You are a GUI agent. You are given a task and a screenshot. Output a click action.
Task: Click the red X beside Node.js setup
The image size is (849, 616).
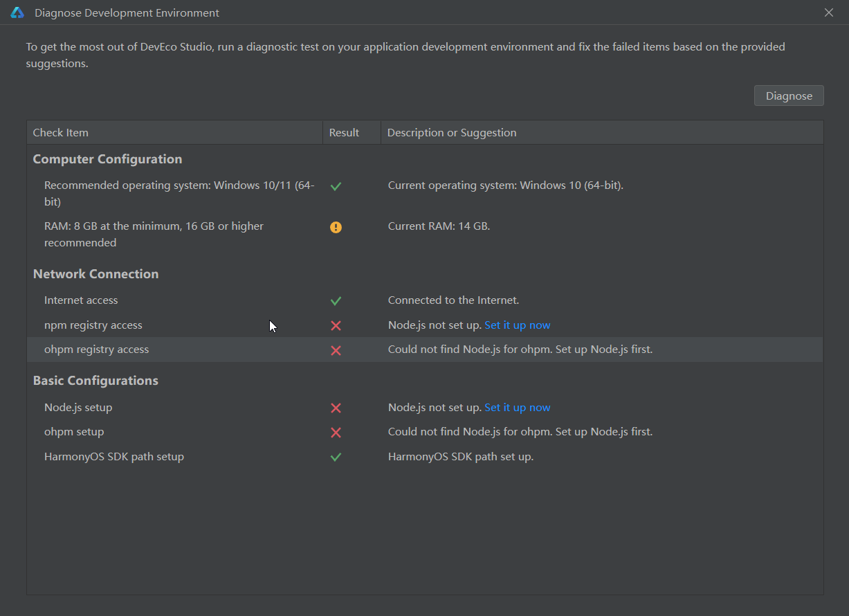click(x=336, y=408)
